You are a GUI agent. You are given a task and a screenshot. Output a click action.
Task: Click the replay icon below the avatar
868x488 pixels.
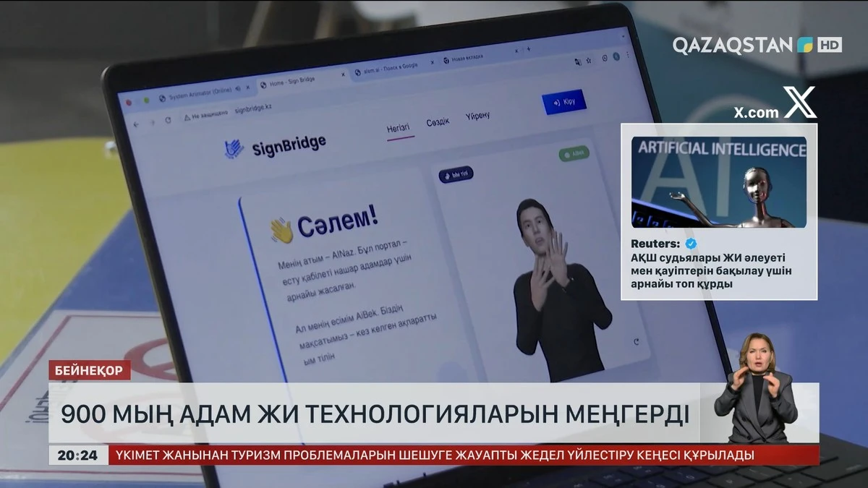coord(636,342)
